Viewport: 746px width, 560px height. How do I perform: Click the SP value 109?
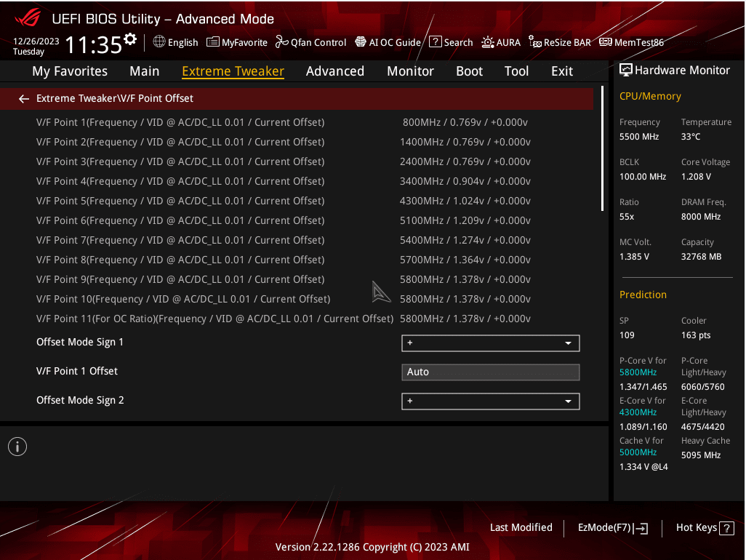click(627, 335)
